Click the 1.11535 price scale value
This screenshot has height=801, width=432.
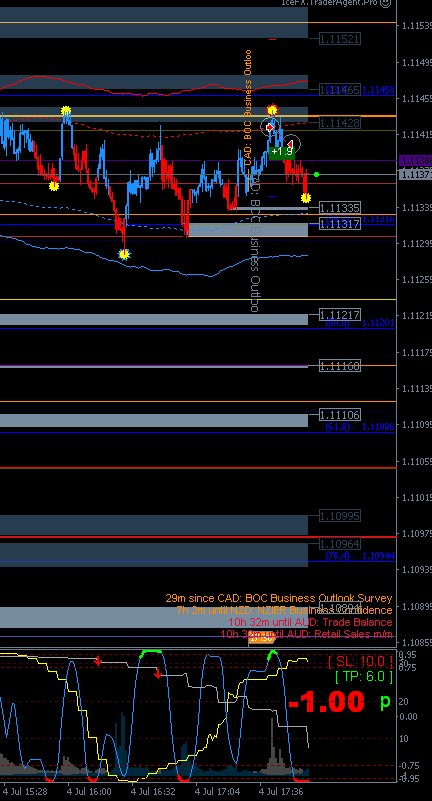click(417, 26)
